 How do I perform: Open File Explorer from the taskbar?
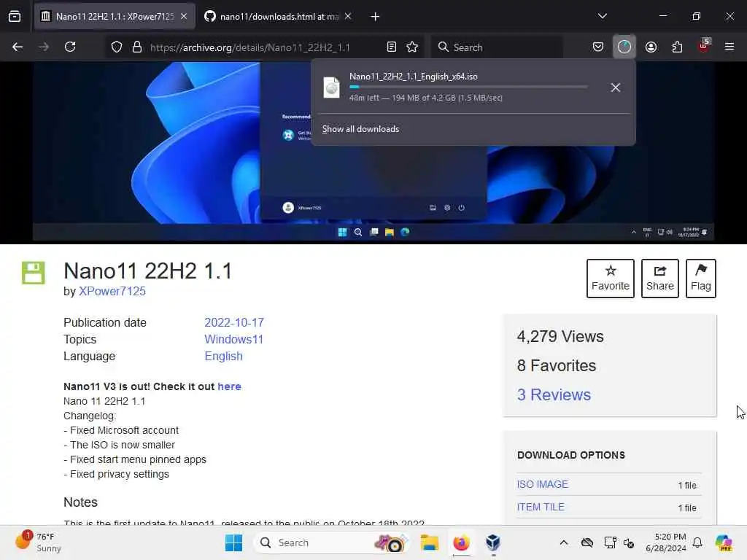(429, 542)
